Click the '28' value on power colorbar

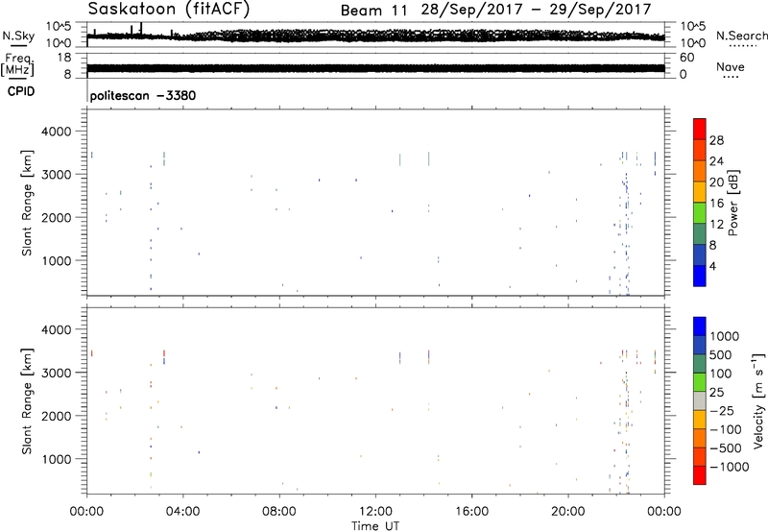coord(716,140)
